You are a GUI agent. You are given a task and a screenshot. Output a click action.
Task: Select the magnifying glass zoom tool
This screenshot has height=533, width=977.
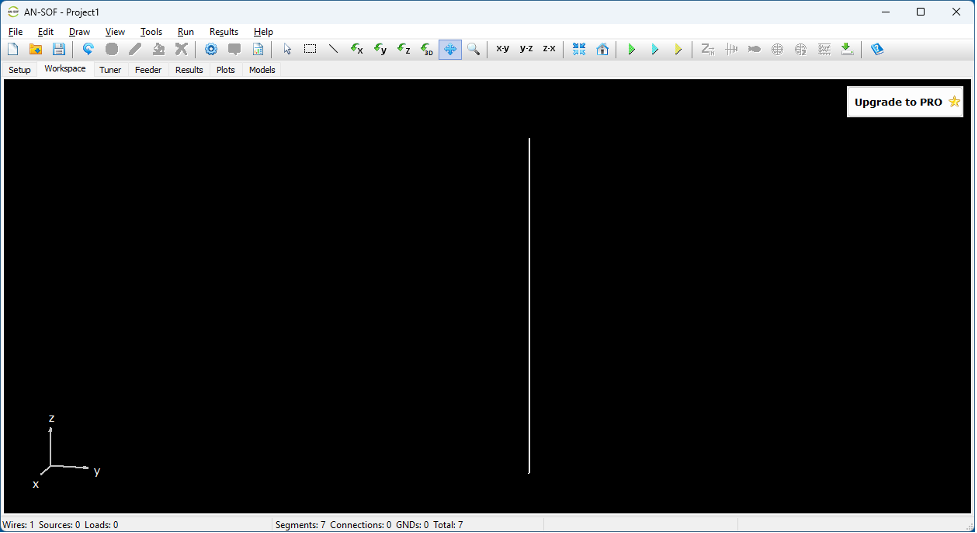pyautogui.click(x=474, y=49)
